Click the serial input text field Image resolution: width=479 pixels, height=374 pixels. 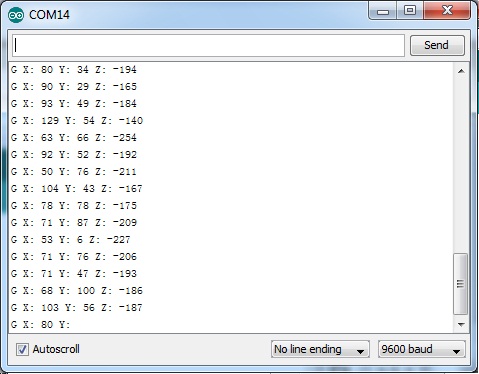coord(208,45)
